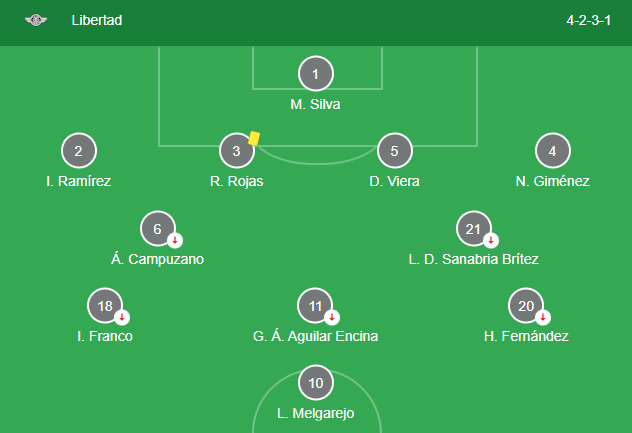Click substitution arrow on number 20
The height and width of the screenshot is (433, 632).
(x=543, y=317)
